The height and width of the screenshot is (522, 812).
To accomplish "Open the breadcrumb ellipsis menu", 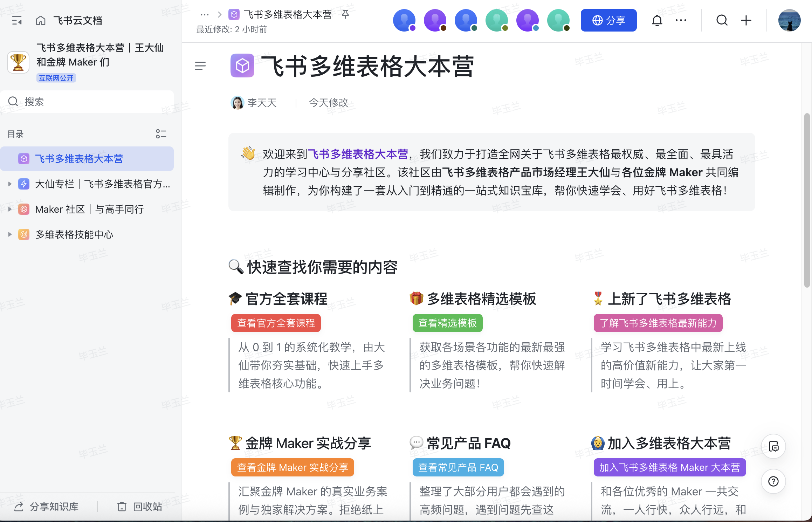I will 205,15.
